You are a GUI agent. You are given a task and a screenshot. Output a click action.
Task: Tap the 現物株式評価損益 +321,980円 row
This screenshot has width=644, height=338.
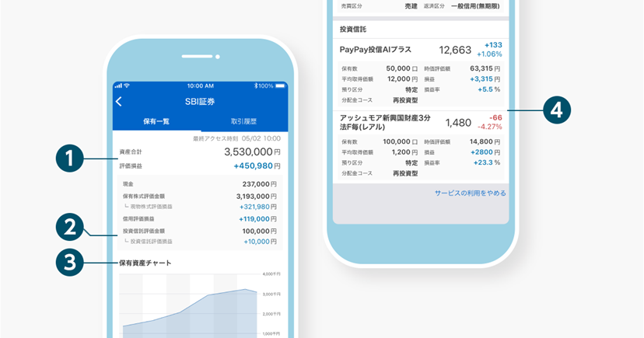[200, 207]
